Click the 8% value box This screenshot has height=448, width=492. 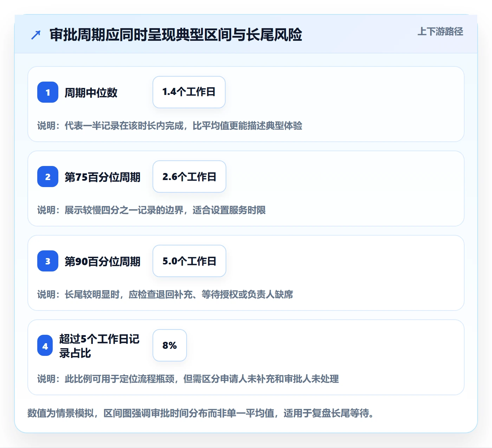[x=170, y=345]
